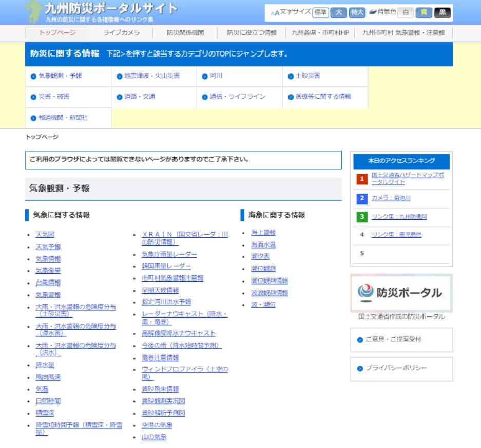Set text size to 標準

320,13
